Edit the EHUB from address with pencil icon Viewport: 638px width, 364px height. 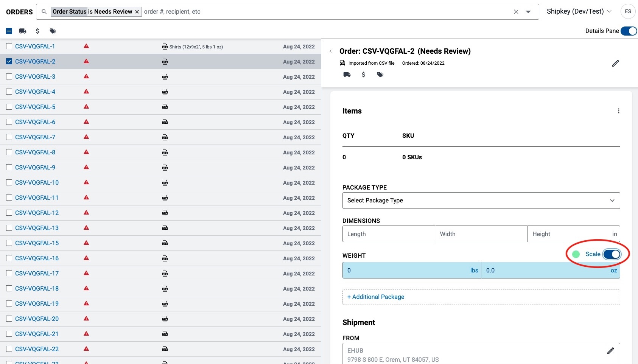pos(610,351)
